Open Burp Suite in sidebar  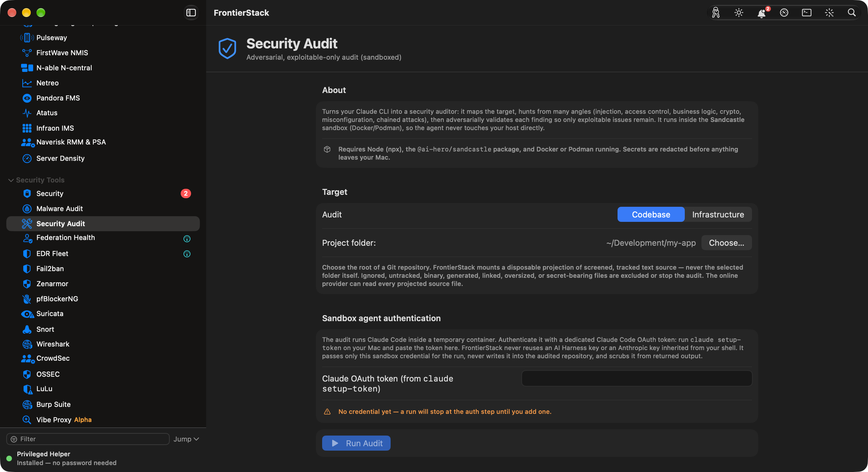tap(103, 404)
